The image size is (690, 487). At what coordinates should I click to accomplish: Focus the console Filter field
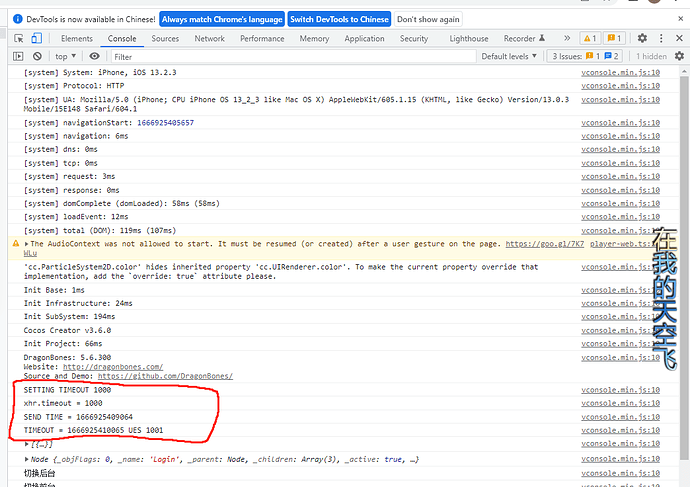(x=293, y=57)
